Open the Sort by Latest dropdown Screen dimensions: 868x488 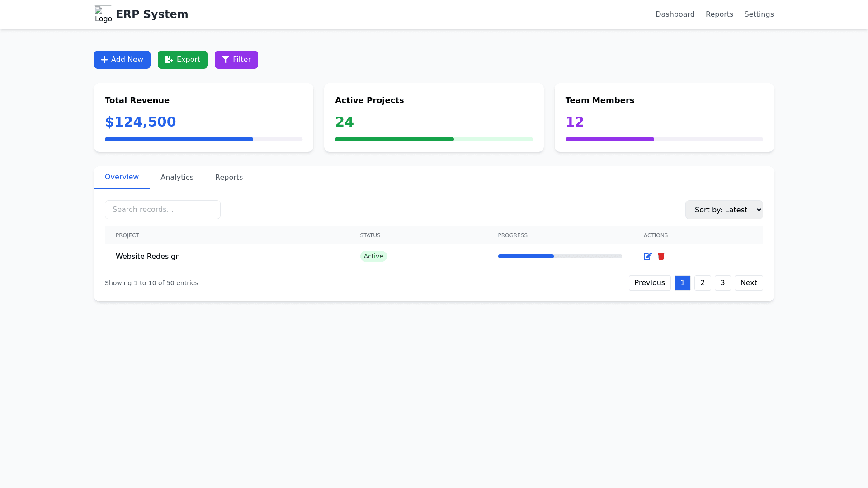pos(724,210)
